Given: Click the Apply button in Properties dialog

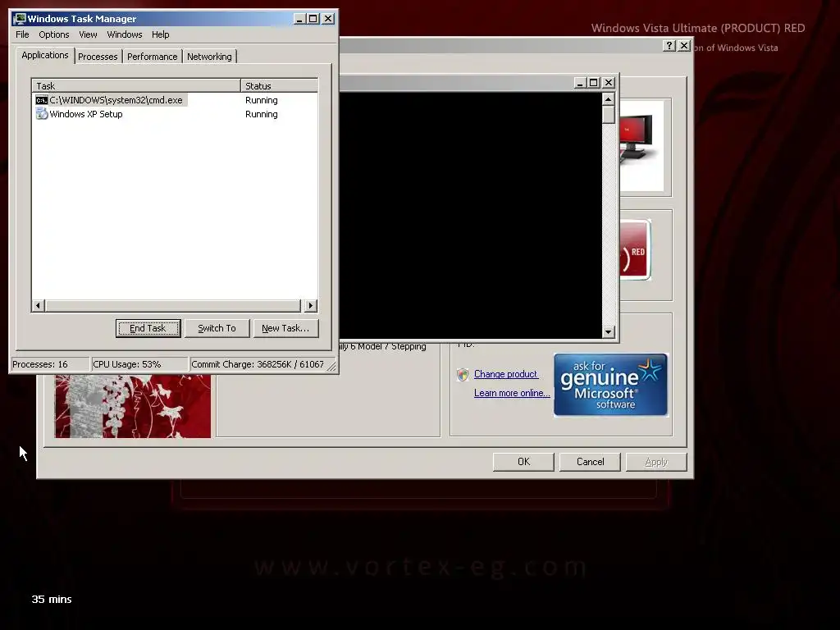Looking at the screenshot, I should (656, 462).
